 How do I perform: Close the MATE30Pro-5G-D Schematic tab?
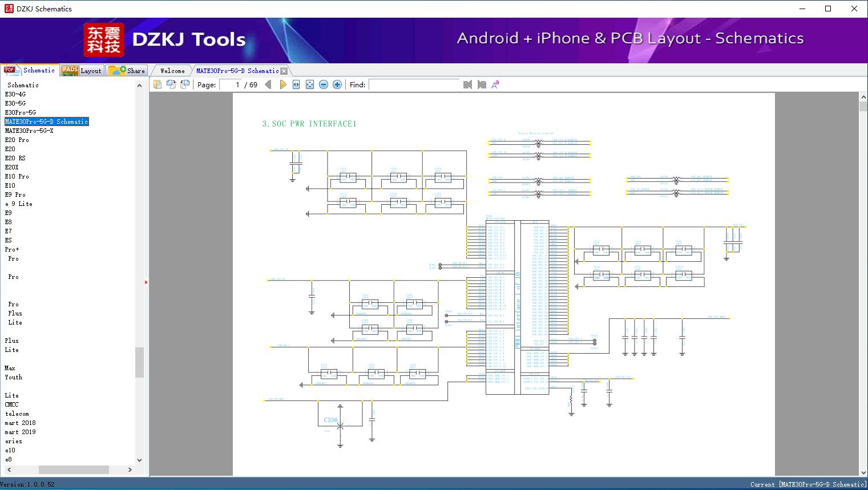tap(284, 71)
